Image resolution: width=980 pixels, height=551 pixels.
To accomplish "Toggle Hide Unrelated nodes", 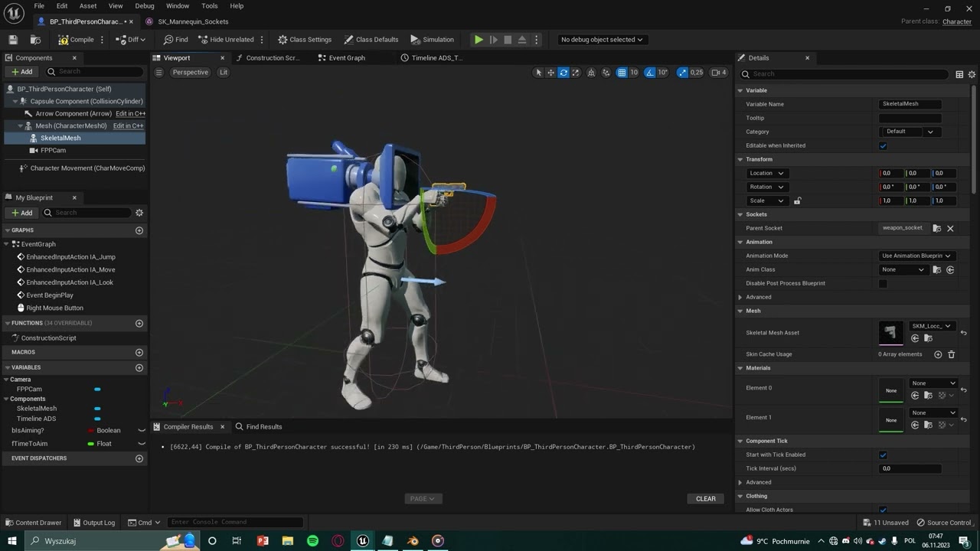I will click(x=226, y=40).
